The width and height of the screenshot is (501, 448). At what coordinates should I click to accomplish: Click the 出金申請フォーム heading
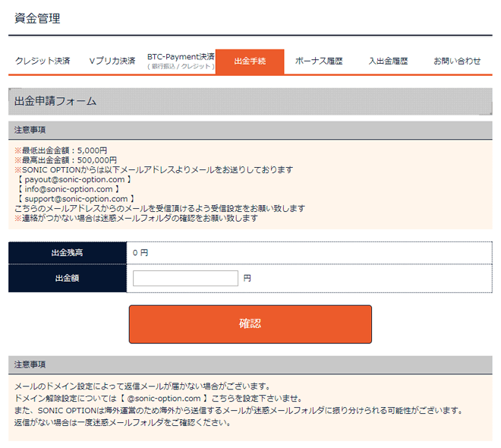[x=55, y=101]
